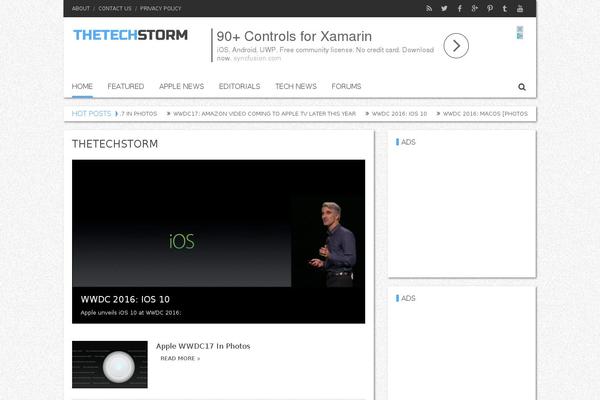Viewport: 600px width, 400px height.
Task: Open hot post WWDC 2016: macOS
Action: click(485, 114)
